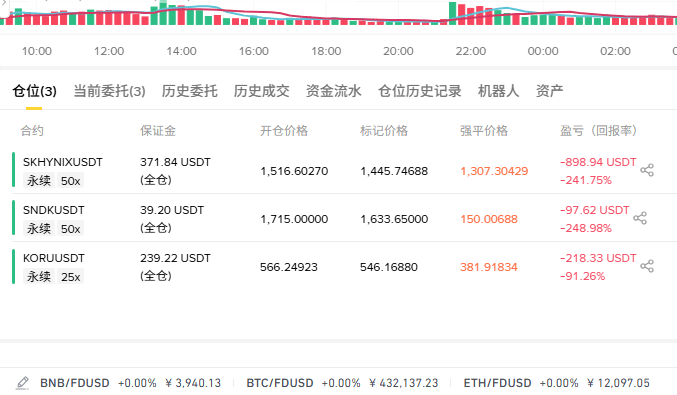Viewport: 677px width, 395px height.
Task: Select liquidation price 381.91834
Action: (489, 267)
